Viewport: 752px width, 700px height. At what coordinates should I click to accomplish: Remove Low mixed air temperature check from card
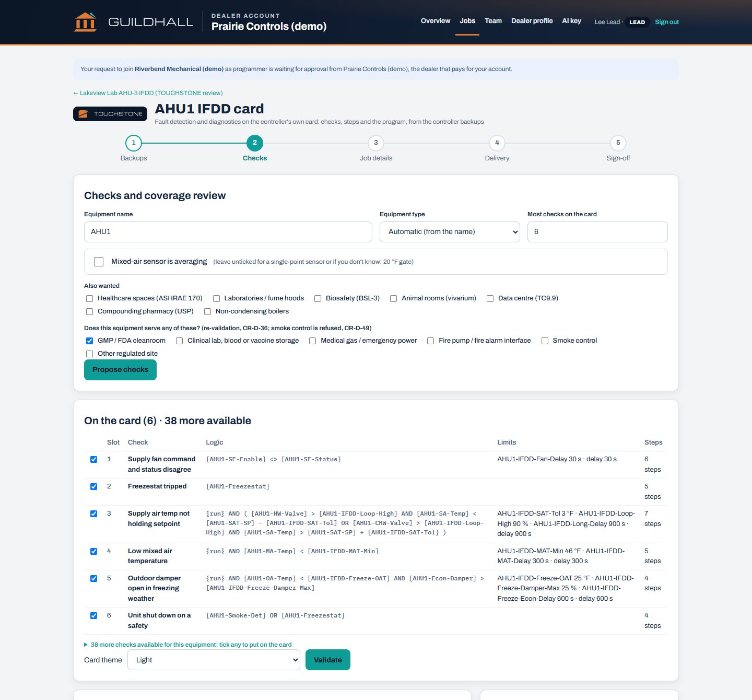click(94, 551)
